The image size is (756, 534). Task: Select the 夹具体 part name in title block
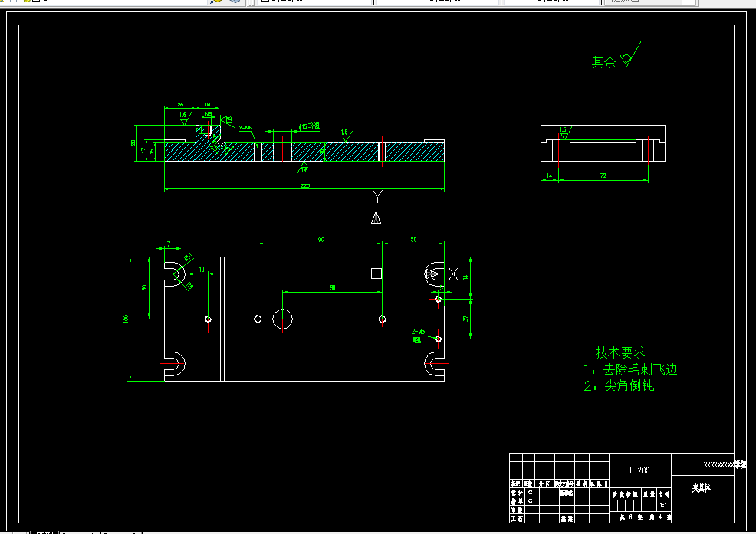pyautogui.click(x=702, y=488)
